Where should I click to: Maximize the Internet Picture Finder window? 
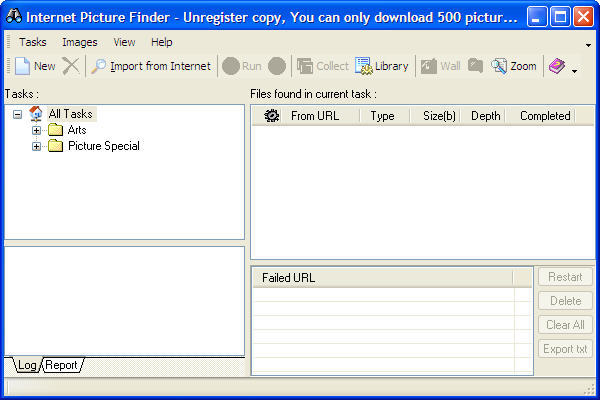click(x=560, y=17)
